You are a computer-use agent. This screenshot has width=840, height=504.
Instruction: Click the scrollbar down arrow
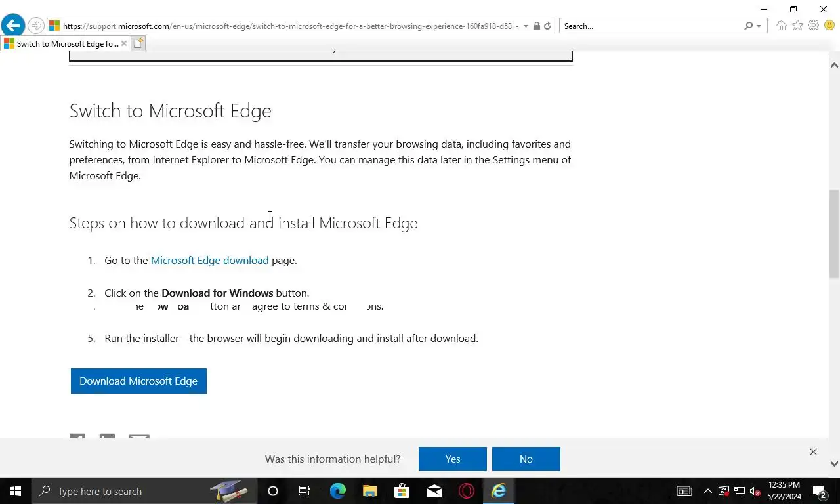click(x=834, y=463)
